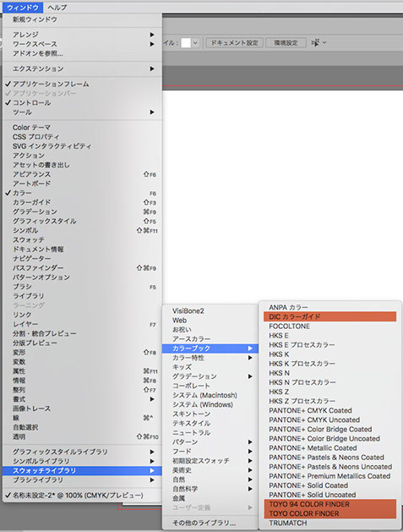
Task: Open the パターンオプション panel
Action: pyautogui.click(x=82, y=277)
